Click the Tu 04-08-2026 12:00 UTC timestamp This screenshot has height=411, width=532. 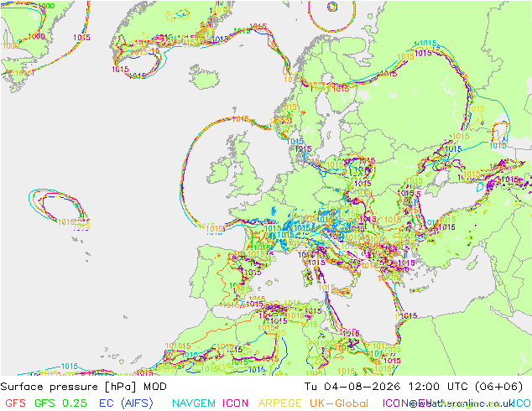(x=413, y=387)
